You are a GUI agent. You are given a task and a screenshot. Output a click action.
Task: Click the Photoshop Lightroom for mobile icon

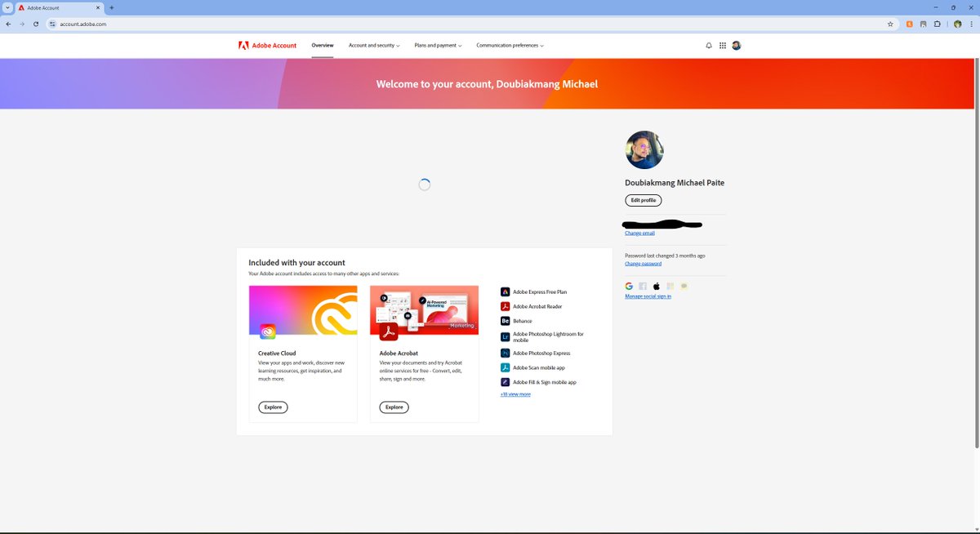[x=506, y=336]
